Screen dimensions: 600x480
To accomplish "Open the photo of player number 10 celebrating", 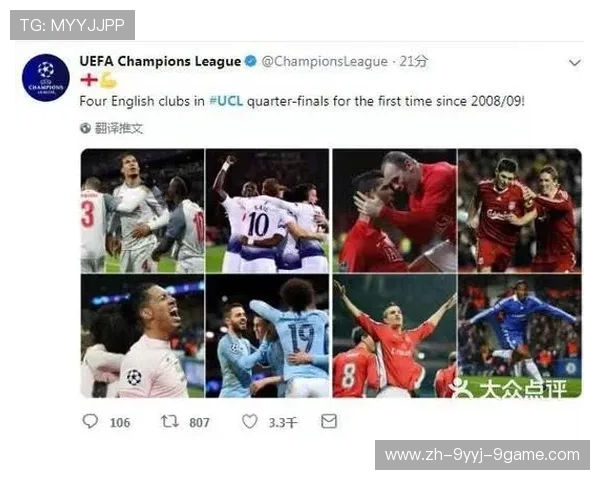I will click(267, 211).
